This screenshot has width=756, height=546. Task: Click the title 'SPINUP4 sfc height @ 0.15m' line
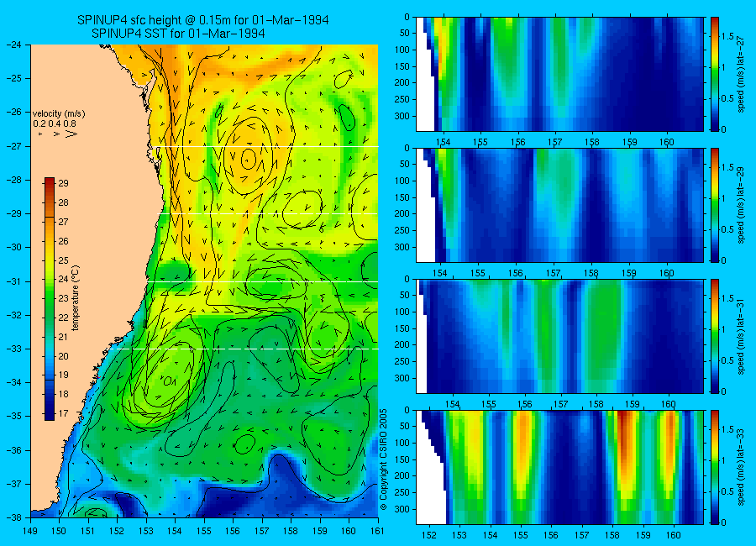(x=203, y=20)
